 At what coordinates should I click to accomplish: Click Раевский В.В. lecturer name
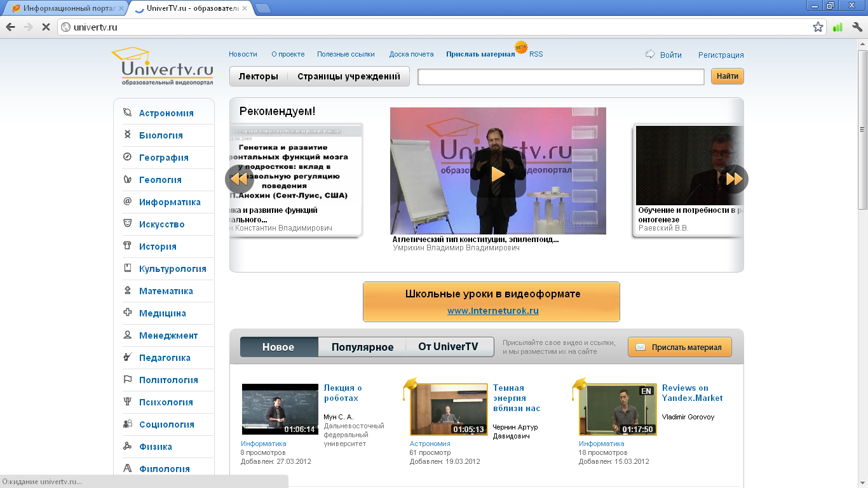(x=663, y=227)
